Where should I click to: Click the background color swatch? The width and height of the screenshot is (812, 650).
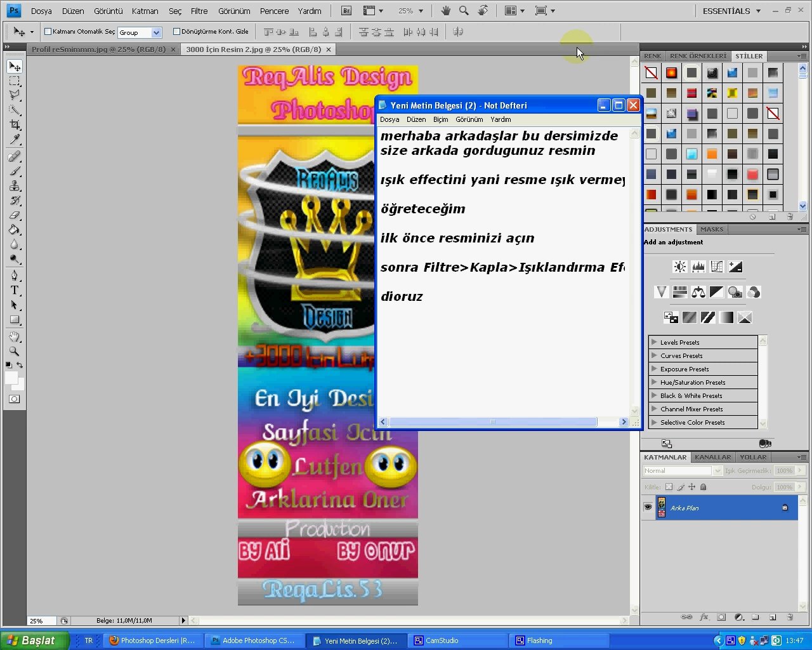click(x=20, y=385)
